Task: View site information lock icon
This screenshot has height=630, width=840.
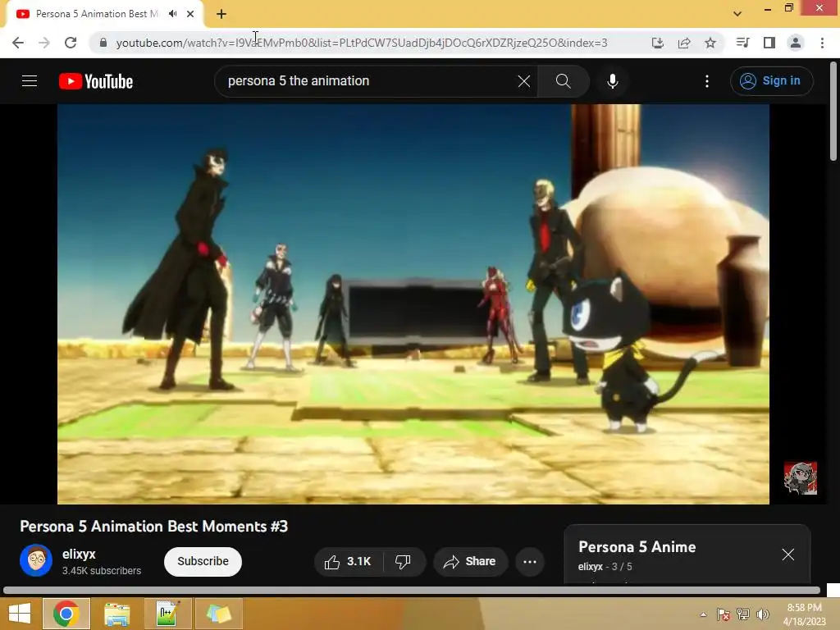Action: 103,43
